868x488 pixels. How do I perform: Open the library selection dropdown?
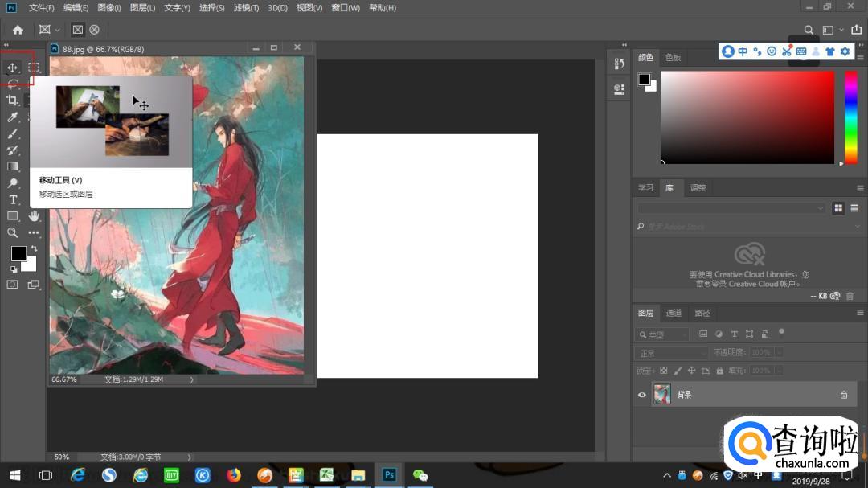click(731, 208)
